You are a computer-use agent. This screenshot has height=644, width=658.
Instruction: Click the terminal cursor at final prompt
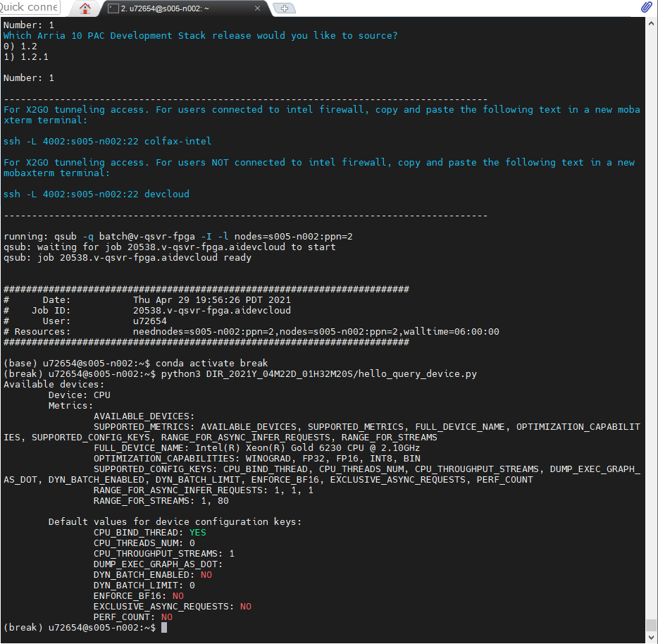tap(164, 628)
